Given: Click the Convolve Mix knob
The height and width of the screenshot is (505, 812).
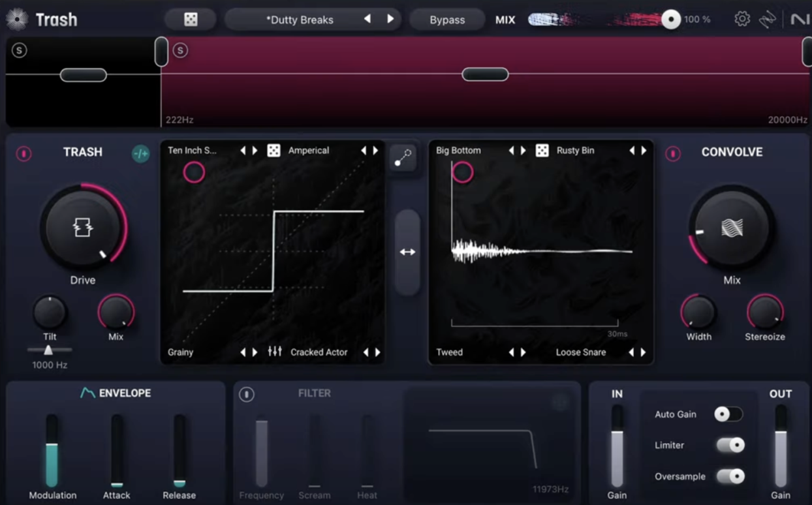Looking at the screenshot, I should (732, 228).
